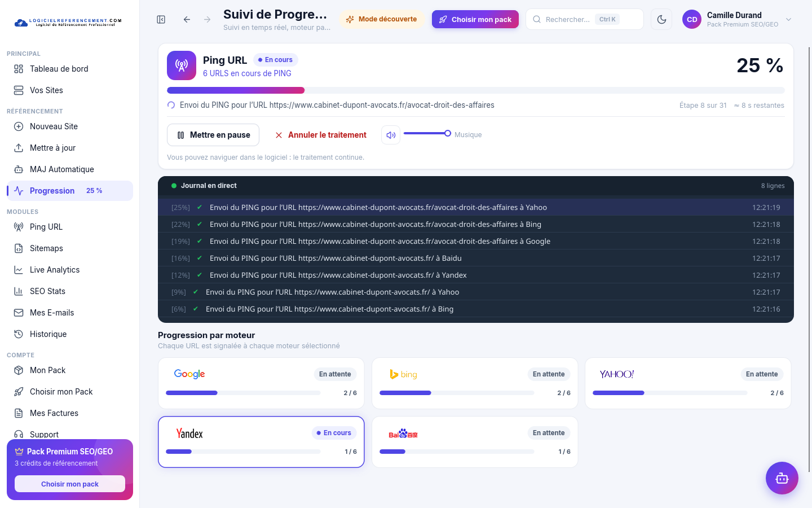
Task: Click Support headset icon
Action: [x=19, y=435]
